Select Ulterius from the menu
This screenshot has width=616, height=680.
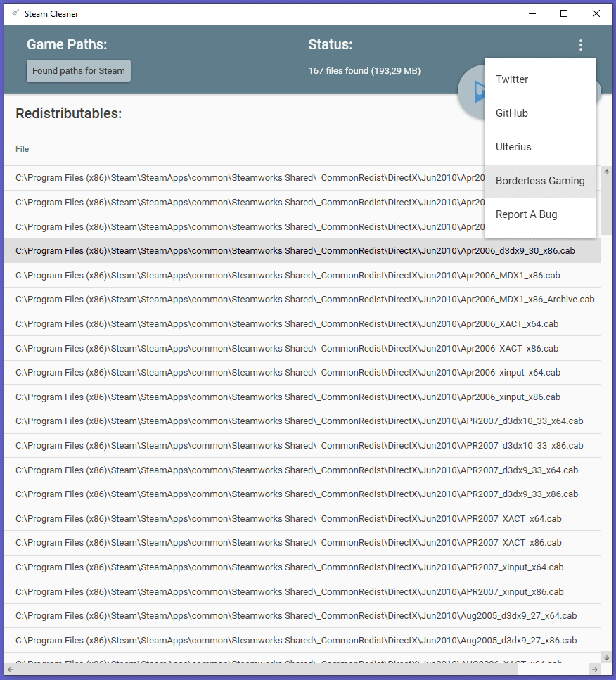pyautogui.click(x=540, y=147)
